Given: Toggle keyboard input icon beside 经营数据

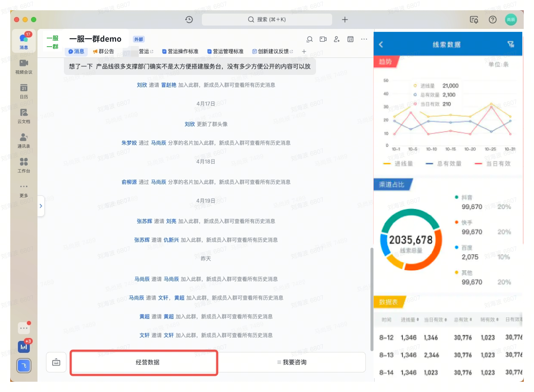Looking at the screenshot, I should pos(56,362).
